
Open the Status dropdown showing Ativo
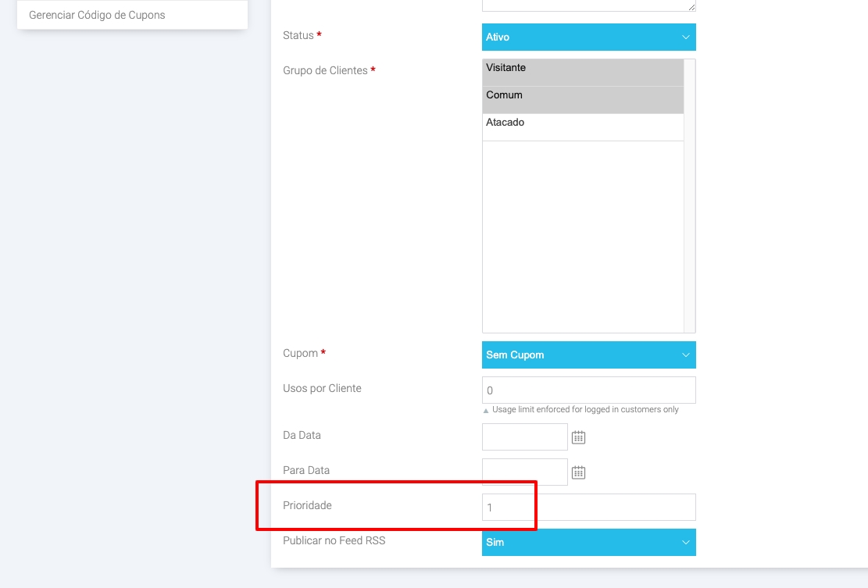click(588, 37)
